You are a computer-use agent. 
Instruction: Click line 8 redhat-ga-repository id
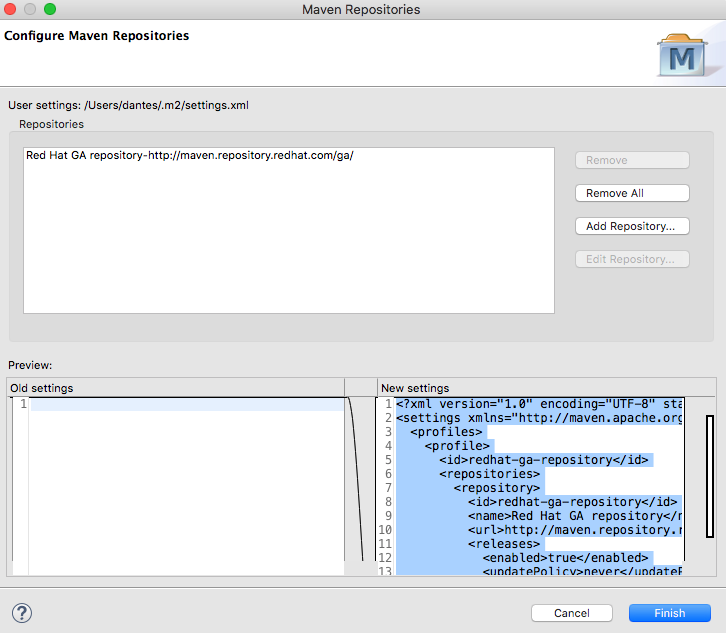point(572,501)
